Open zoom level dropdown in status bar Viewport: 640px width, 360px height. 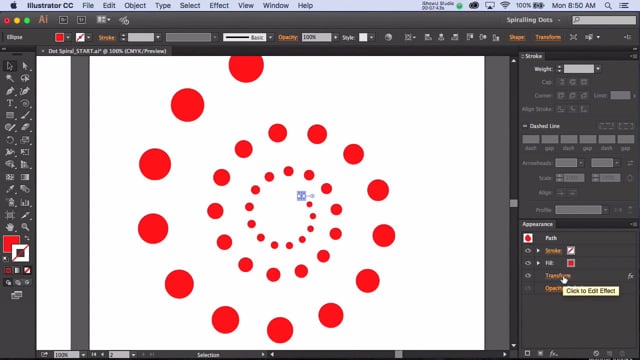(x=83, y=355)
